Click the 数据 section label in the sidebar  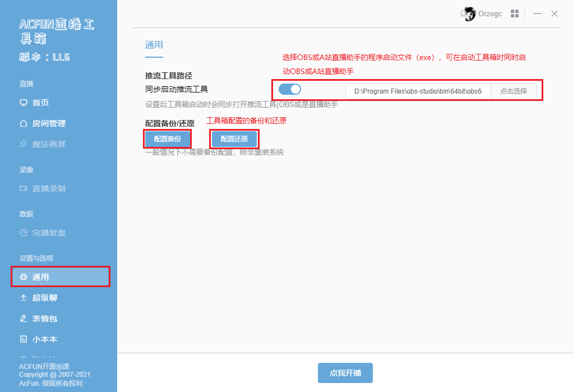[26, 214]
